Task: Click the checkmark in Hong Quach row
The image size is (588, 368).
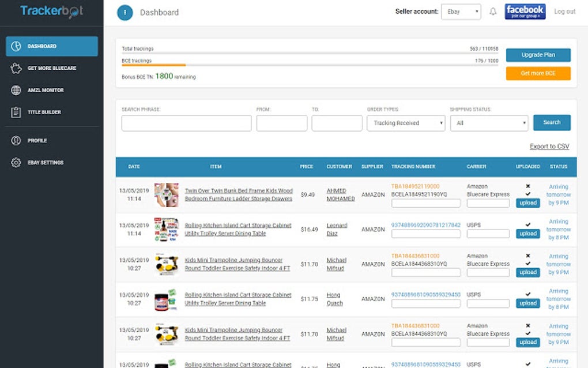Action: pos(528,294)
